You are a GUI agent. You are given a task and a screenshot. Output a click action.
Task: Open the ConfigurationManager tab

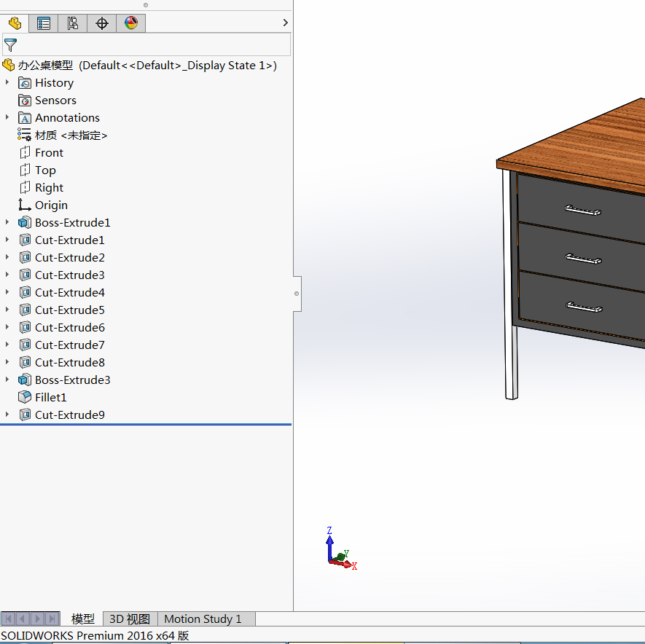click(73, 23)
